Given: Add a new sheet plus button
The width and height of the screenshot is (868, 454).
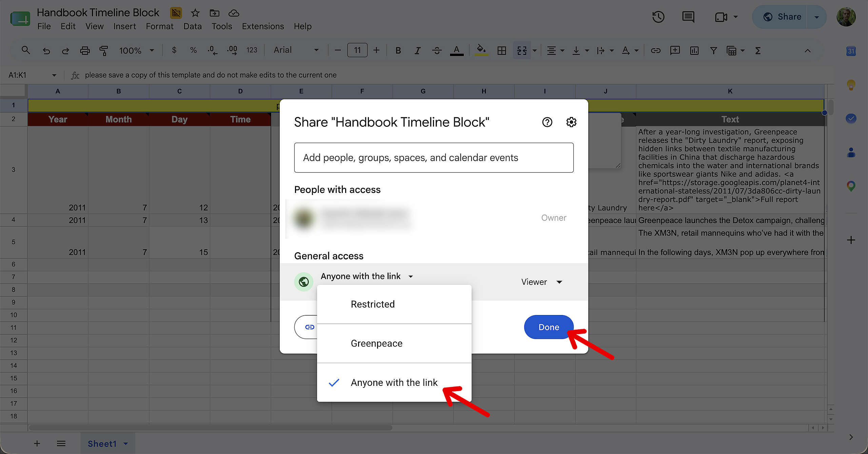Looking at the screenshot, I should click(37, 443).
